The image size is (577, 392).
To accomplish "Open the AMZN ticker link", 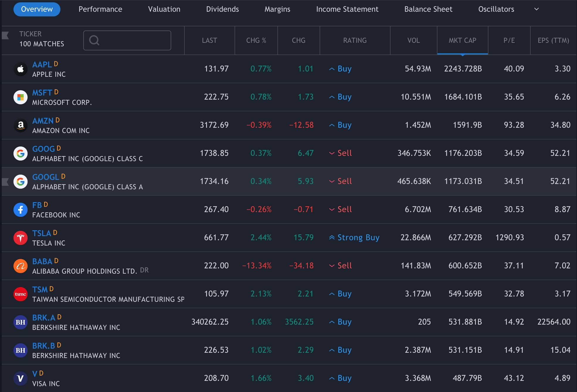I will point(43,121).
